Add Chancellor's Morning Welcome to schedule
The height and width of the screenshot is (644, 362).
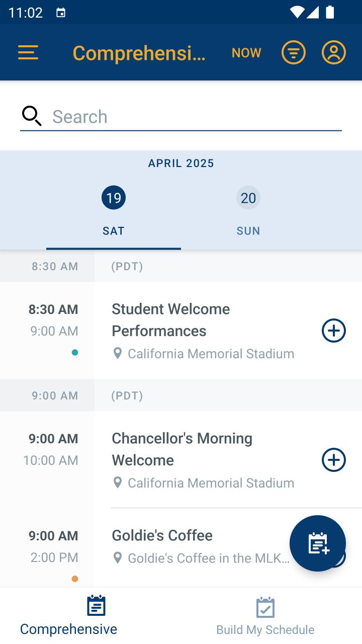coord(333,460)
